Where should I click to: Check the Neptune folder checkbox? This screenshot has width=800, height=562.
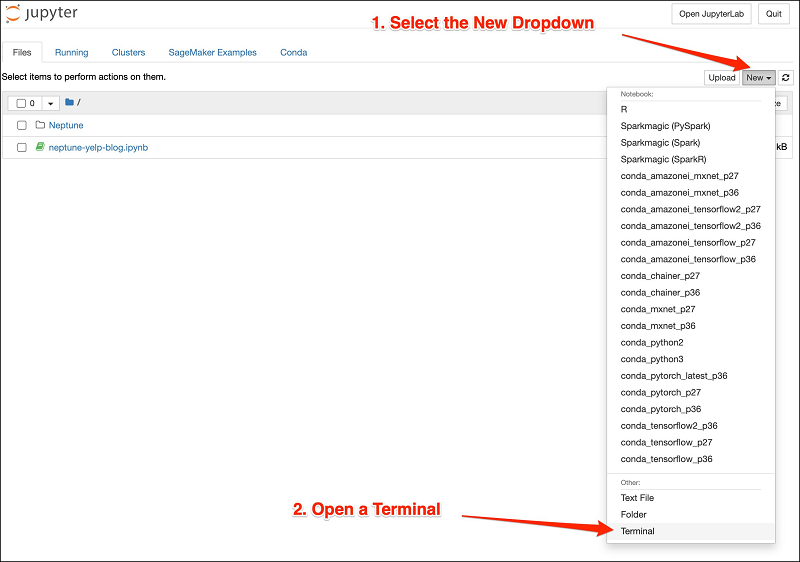pos(21,125)
